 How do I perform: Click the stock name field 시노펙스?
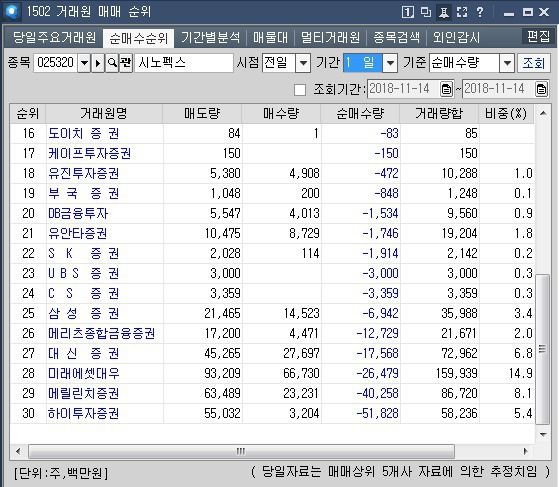[x=184, y=63]
